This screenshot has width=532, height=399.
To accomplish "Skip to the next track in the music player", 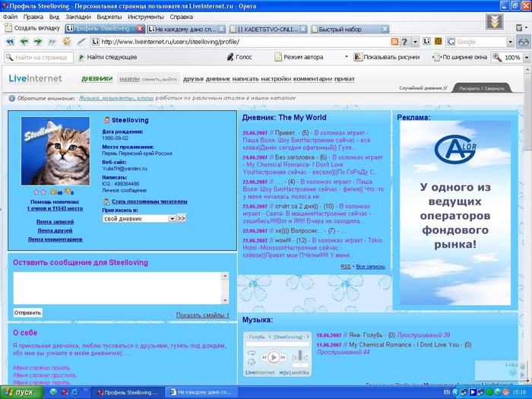I will (284, 357).
